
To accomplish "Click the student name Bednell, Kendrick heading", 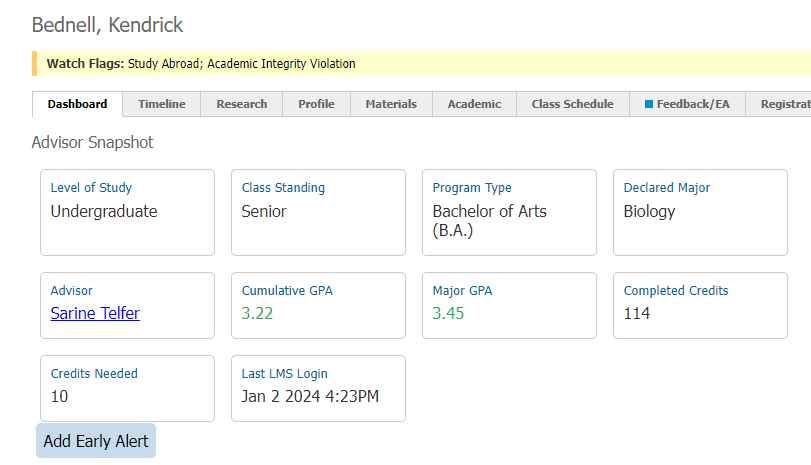I will point(107,25).
